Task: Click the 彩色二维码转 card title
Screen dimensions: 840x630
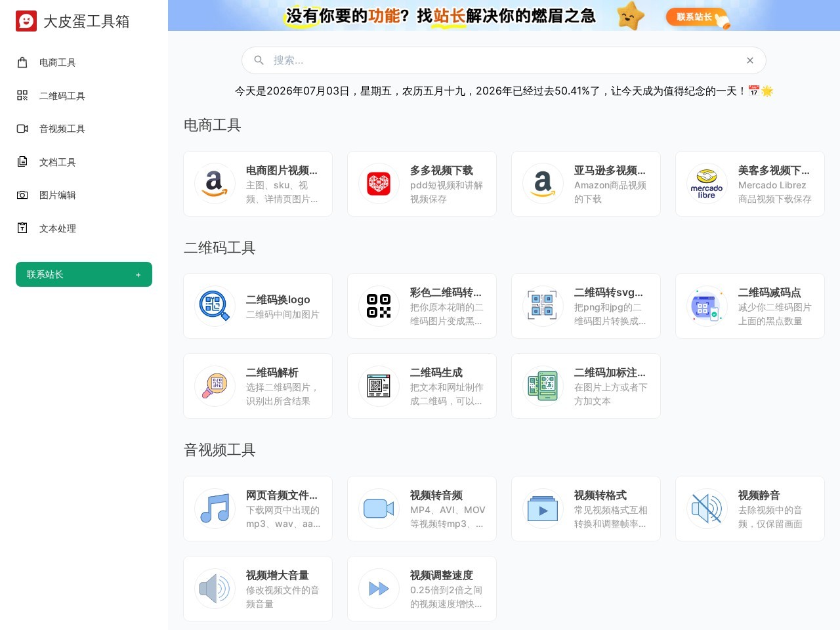Action: (x=446, y=293)
